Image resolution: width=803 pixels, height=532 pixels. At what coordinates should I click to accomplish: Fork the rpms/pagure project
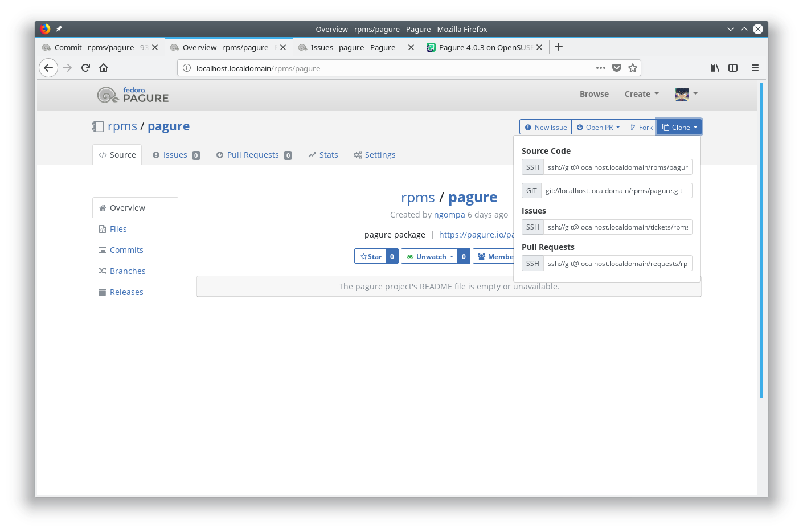[641, 127]
